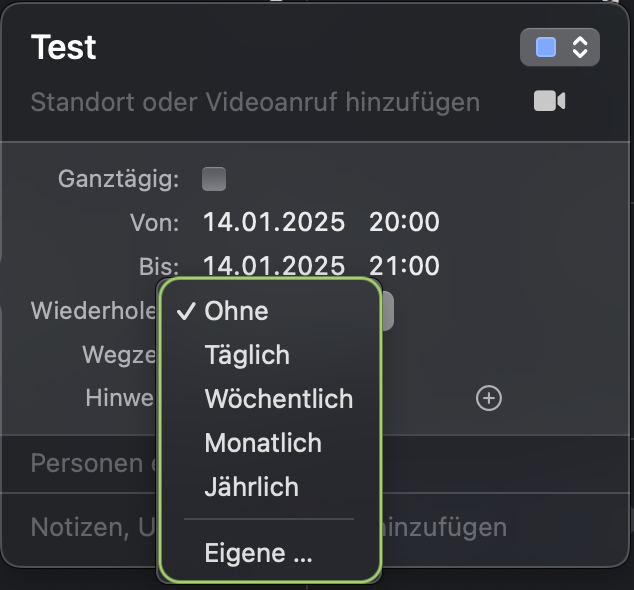
Task: Open the calendar selector chevron dropdown
Action: [x=580, y=47]
